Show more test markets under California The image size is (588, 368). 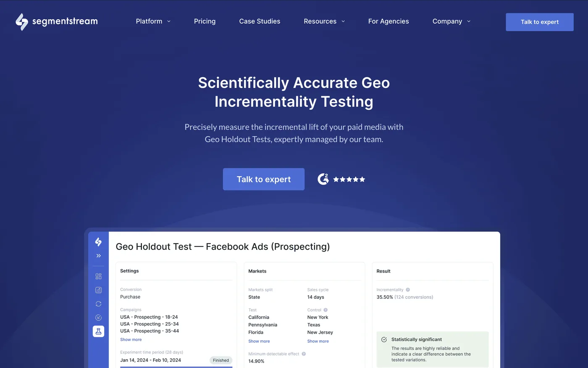pyautogui.click(x=259, y=341)
